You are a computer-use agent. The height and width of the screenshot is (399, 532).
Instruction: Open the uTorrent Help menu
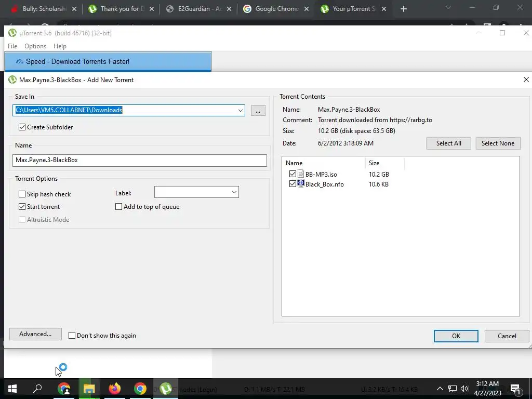coord(60,46)
